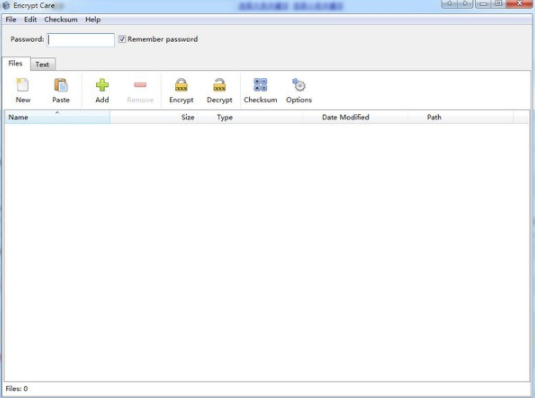Open the Checksum menu
This screenshot has height=398, width=535.
(61, 19)
